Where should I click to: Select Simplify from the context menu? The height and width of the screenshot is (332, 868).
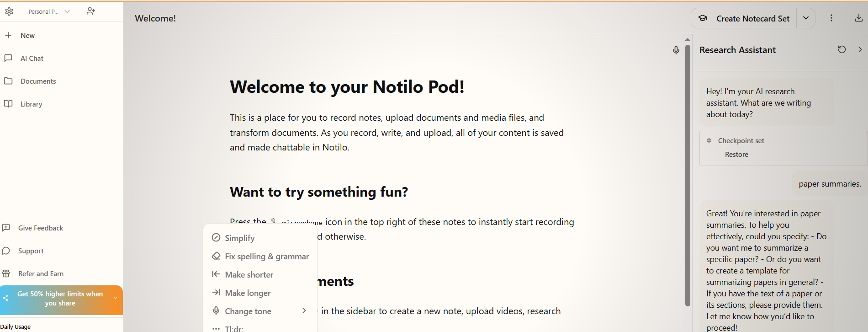(260, 238)
